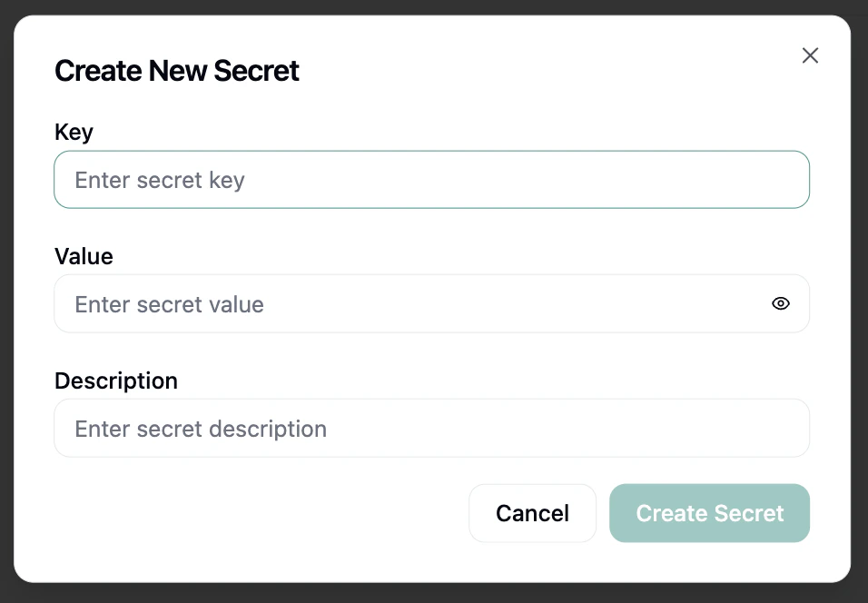Click the Description label text

pyautogui.click(x=115, y=381)
